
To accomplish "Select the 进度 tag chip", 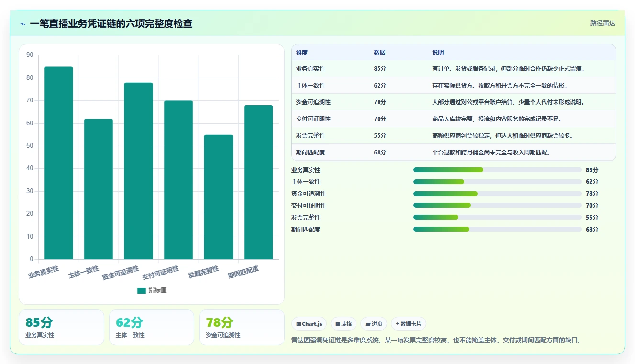I will [x=374, y=324].
